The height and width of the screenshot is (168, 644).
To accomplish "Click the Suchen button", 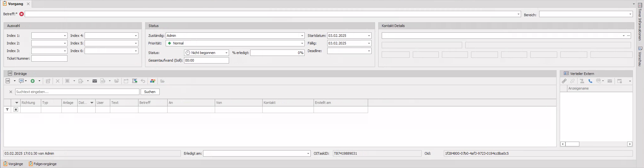I will (150, 92).
